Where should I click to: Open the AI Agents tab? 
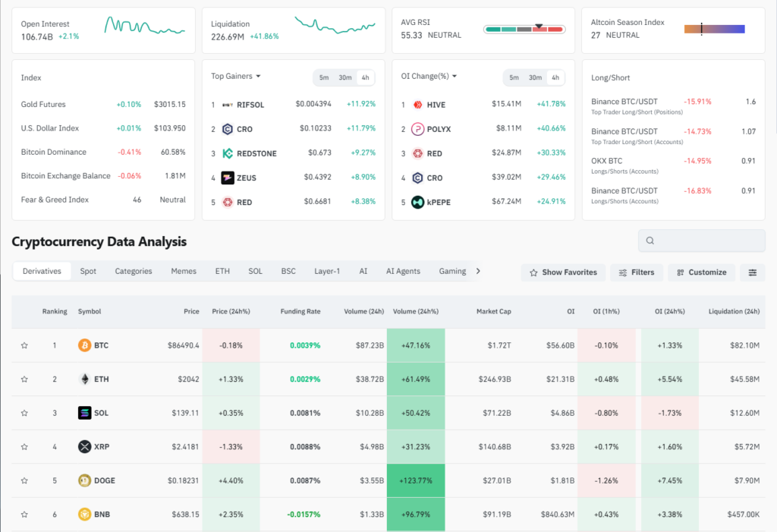point(403,271)
